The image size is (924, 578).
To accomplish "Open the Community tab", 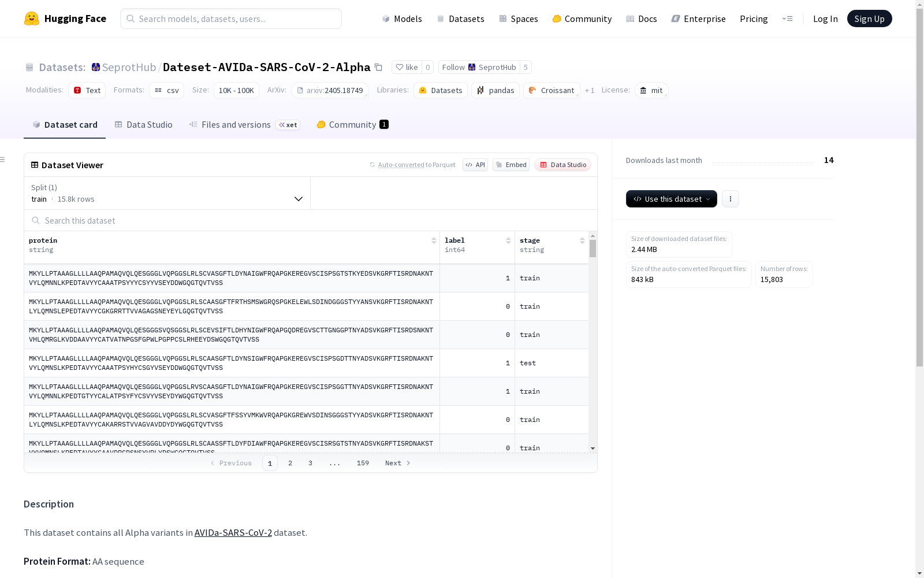I will 352,125.
